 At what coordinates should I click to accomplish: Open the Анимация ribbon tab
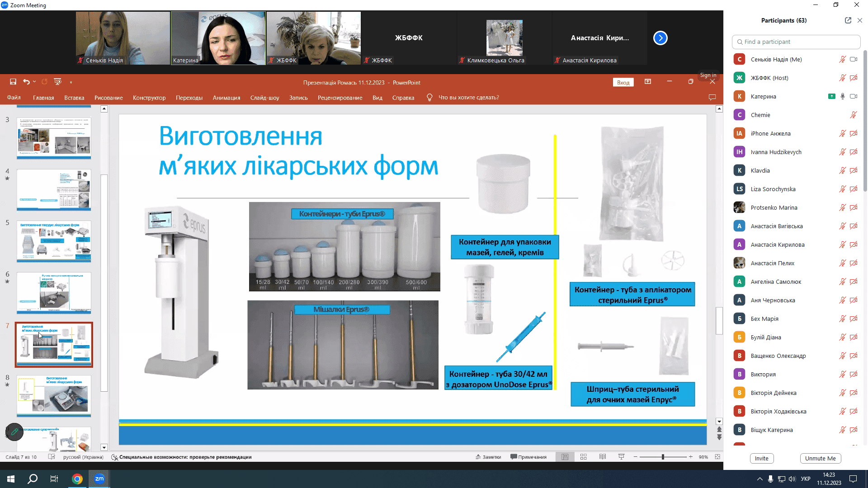point(226,98)
